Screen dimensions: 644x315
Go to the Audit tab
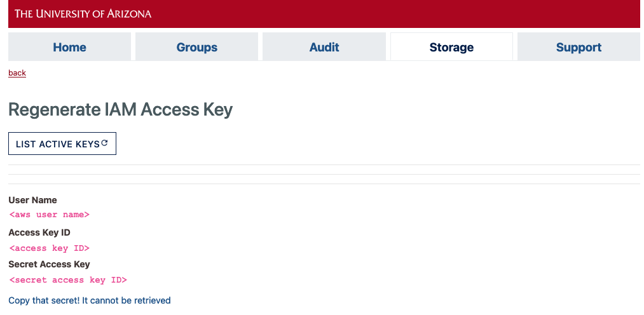[x=324, y=47]
